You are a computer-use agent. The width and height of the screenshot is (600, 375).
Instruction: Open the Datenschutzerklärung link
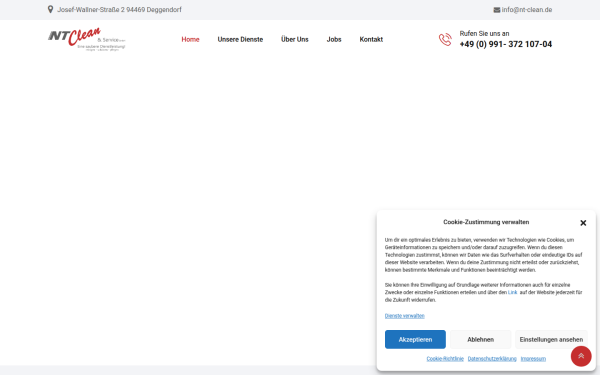click(492, 359)
